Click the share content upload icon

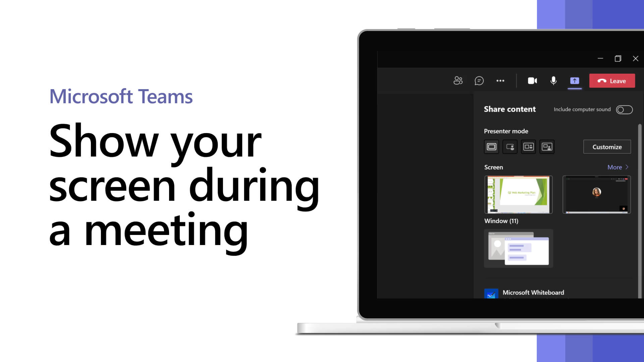(574, 80)
